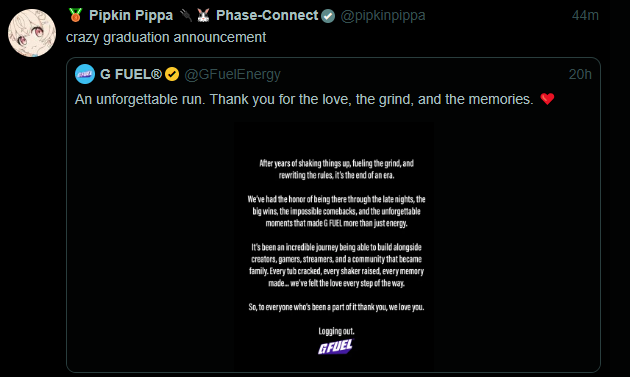Screen dimensions: 630x377
Task: Click the "crazy graduation announcement" tweet text
Action: [x=166, y=37]
